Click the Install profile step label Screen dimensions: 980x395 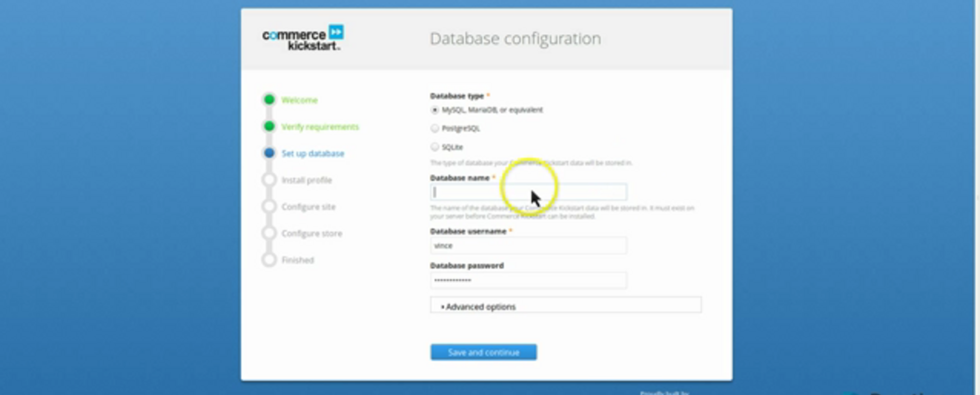click(307, 180)
